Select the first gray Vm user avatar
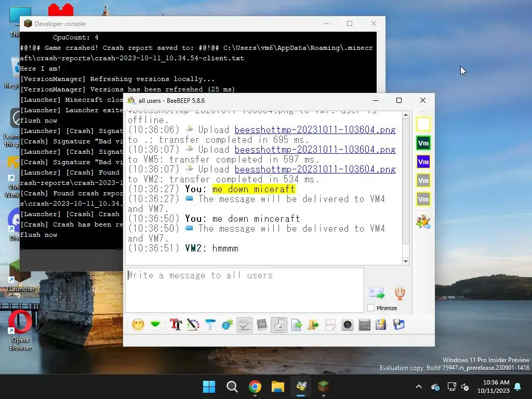The height and width of the screenshot is (399, 532). pos(423,180)
